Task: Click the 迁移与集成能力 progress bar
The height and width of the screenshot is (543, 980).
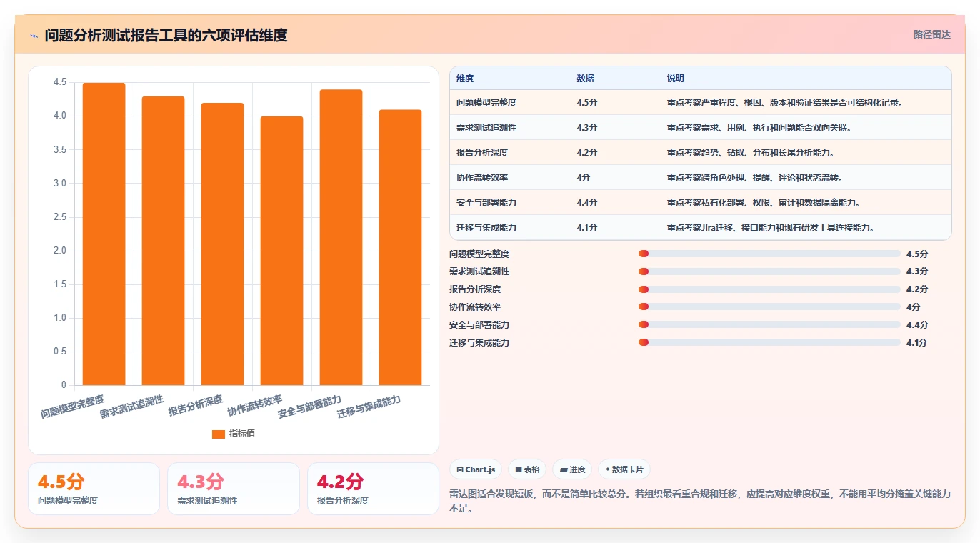Action: [x=769, y=342]
